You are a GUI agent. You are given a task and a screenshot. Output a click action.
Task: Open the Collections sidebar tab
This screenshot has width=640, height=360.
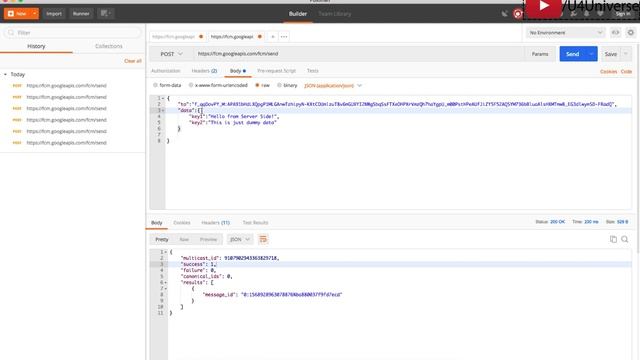(109, 46)
